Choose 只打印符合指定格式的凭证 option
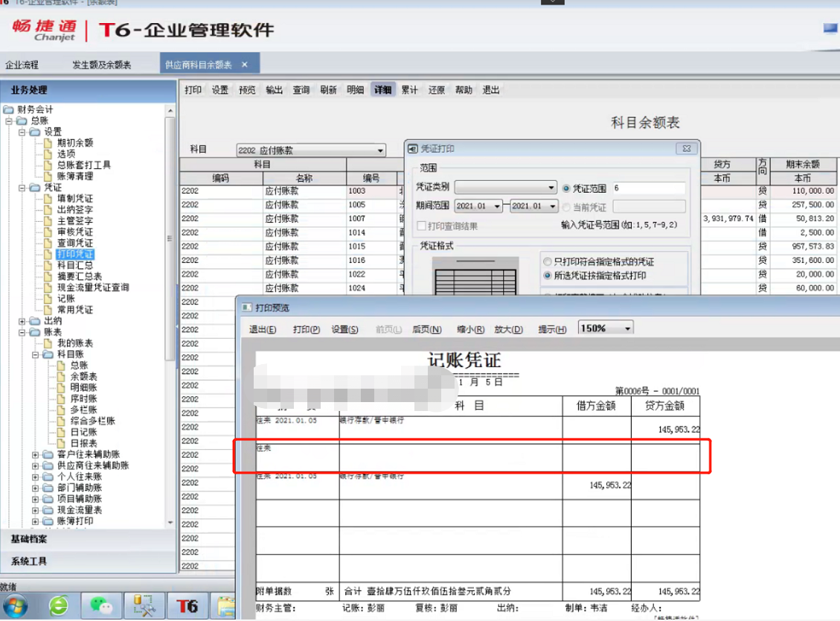840x621 pixels. tap(548, 261)
